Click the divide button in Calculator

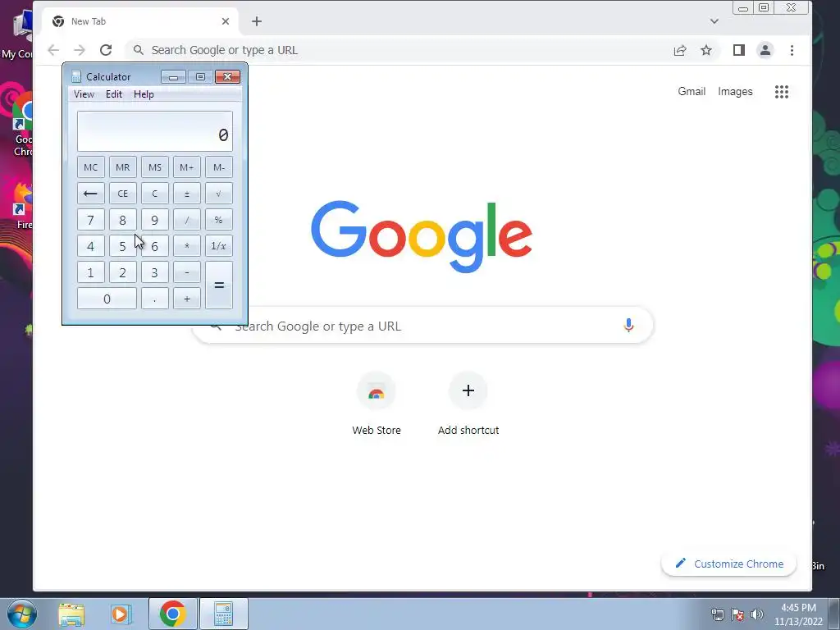tap(186, 220)
